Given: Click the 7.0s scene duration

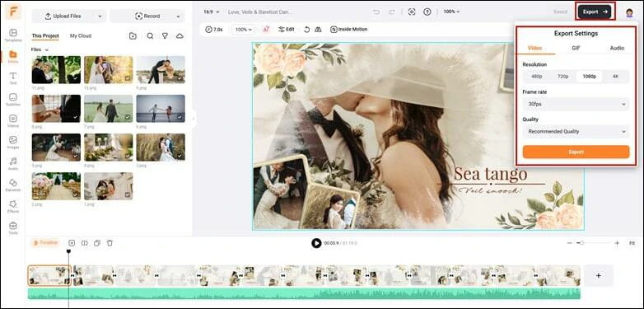Looking at the screenshot, I should click(214, 30).
